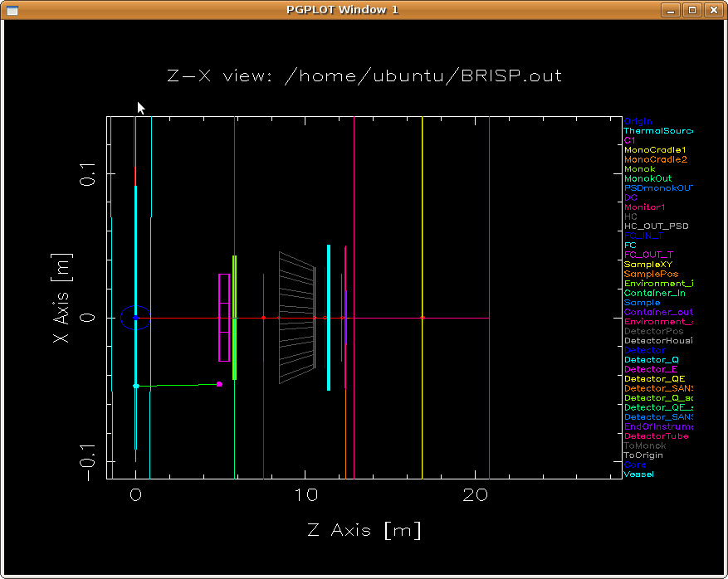The width and height of the screenshot is (728, 579).
Task: Minimize the PGPLOT window
Action: [x=671, y=9]
